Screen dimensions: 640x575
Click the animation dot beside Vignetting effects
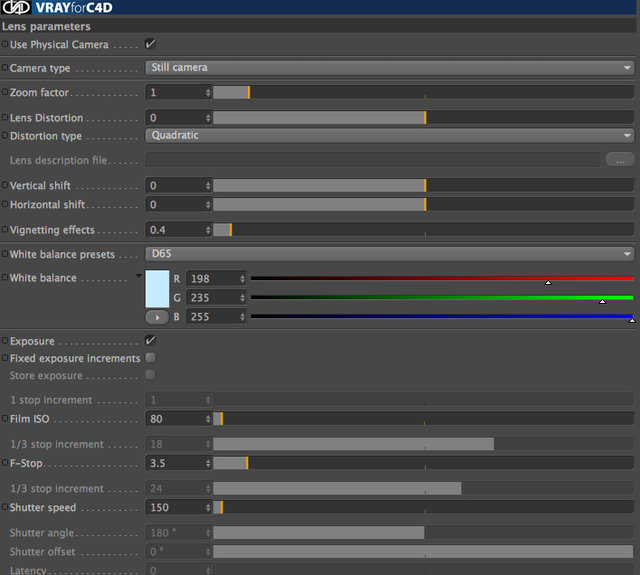5,229
